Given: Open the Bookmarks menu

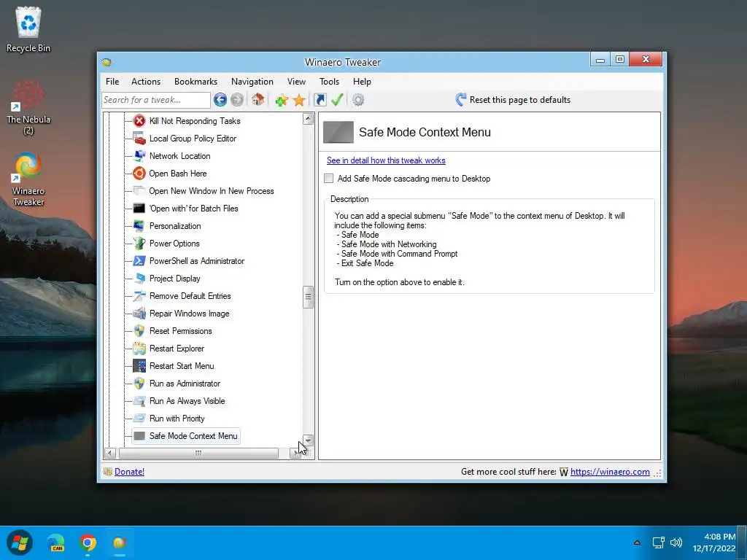Looking at the screenshot, I should coord(196,82).
